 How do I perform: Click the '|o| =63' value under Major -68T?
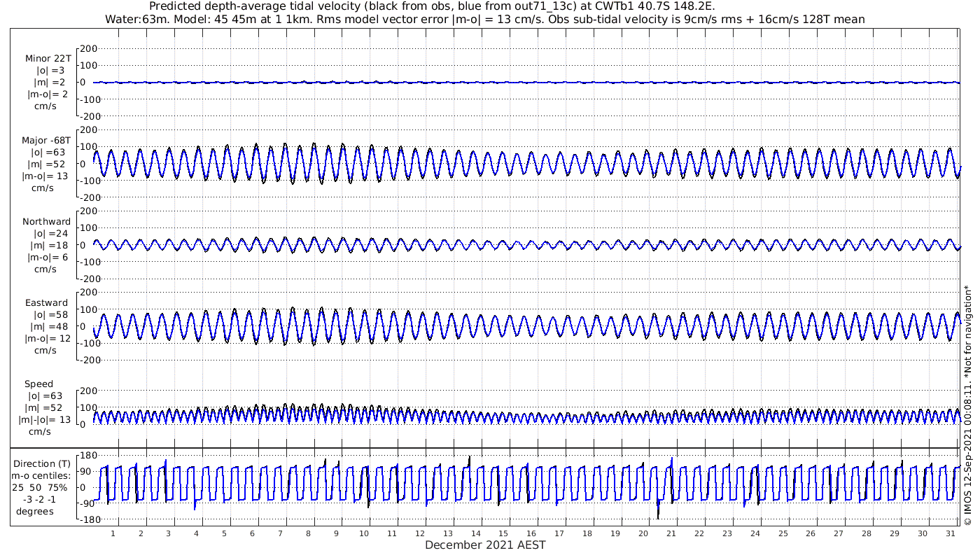[48, 153]
